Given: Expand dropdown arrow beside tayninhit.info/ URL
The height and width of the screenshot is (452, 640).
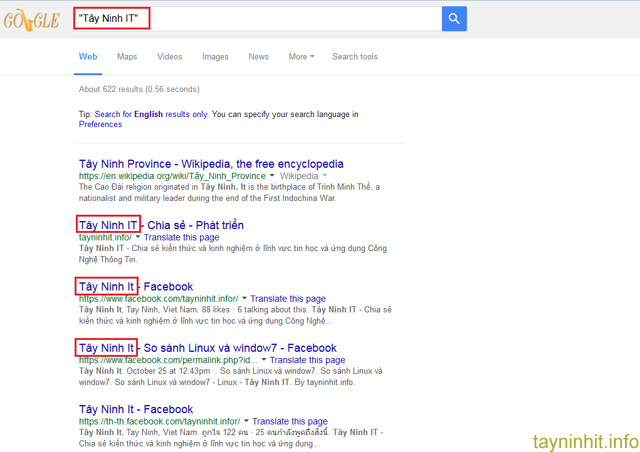Looking at the screenshot, I should tap(139, 238).
